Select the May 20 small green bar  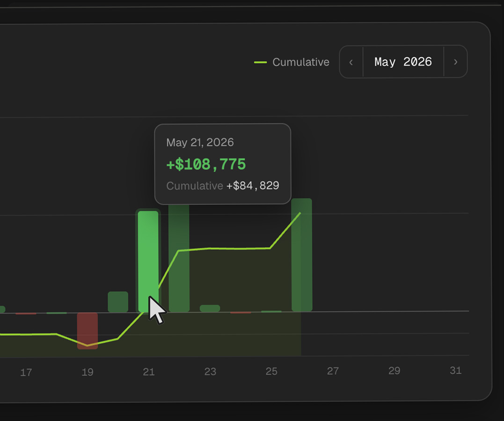pos(118,302)
